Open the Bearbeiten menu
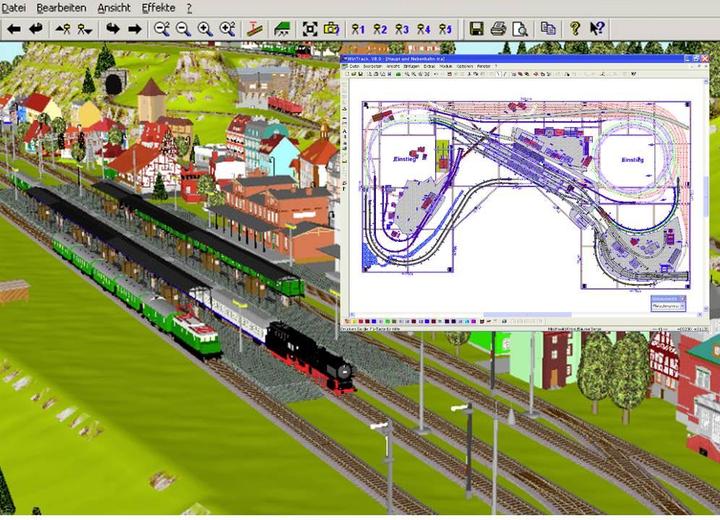 pyautogui.click(x=61, y=8)
